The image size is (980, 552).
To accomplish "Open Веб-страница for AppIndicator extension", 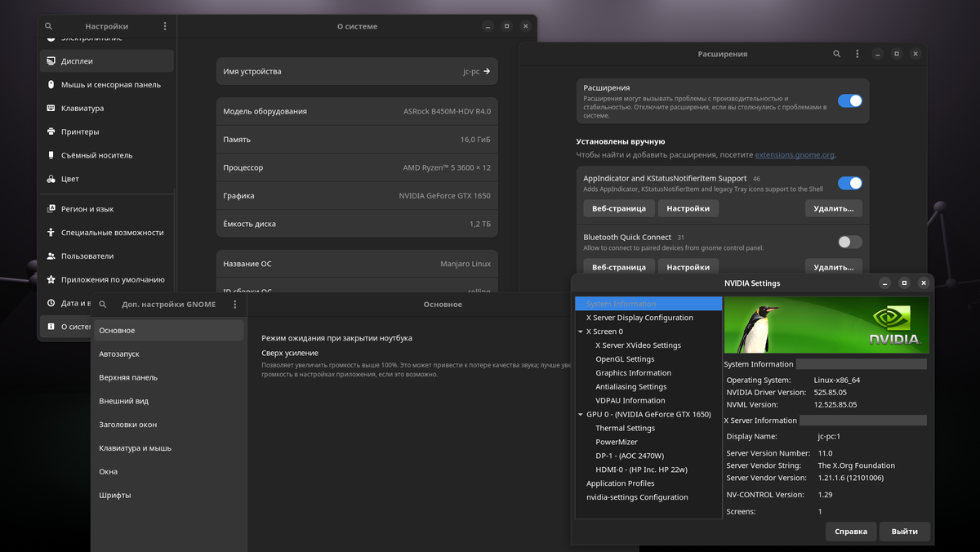I will click(x=619, y=208).
